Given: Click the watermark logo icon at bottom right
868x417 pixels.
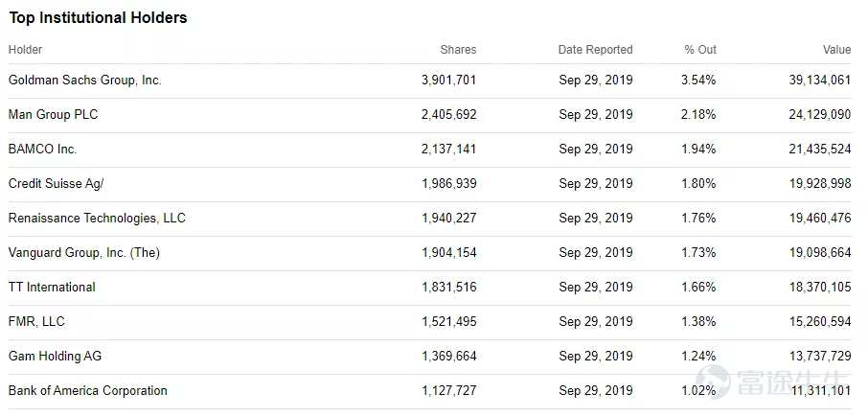Looking at the screenshot, I should tap(714, 382).
